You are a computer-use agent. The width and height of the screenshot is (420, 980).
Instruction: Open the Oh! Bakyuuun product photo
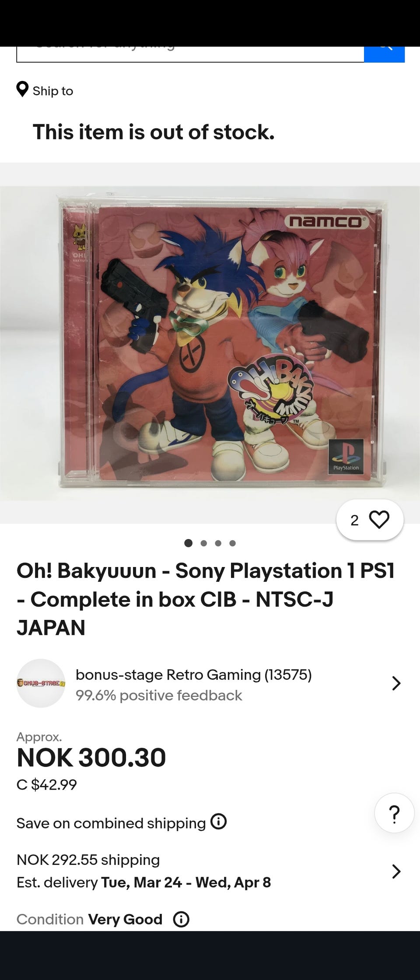210,343
